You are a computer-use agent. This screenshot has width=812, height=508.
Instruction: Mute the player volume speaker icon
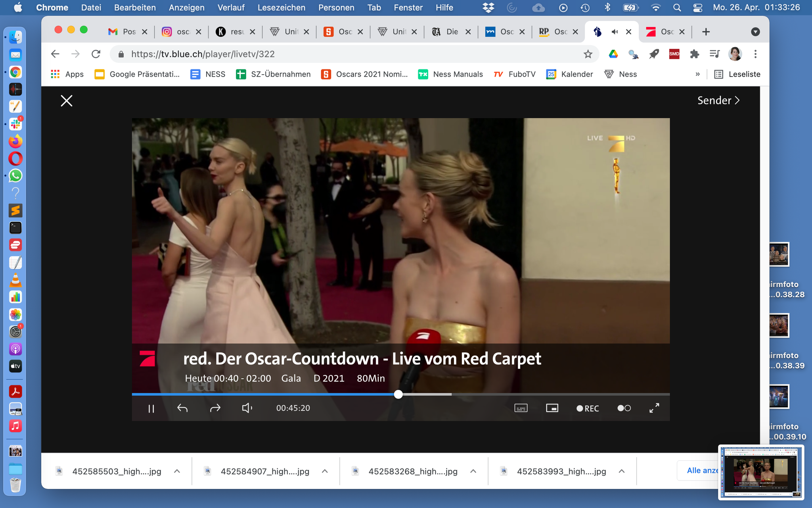coord(247,408)
